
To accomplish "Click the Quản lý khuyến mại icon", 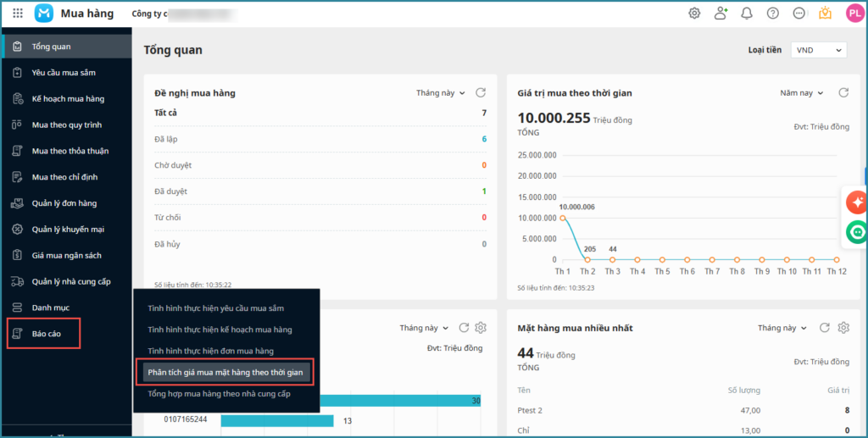I will pos(17,229).
